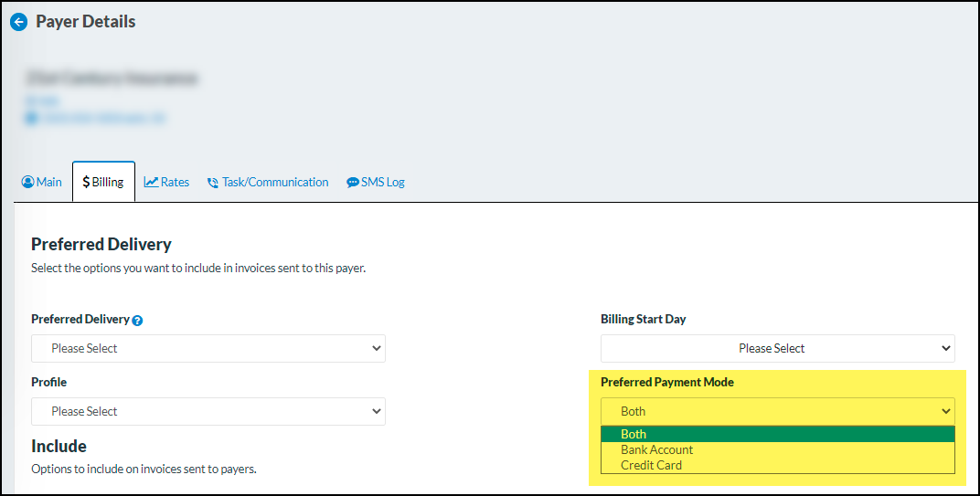Click the chat bubble icon on SMS Log tab
980x496 pixels.
(353, 183)
